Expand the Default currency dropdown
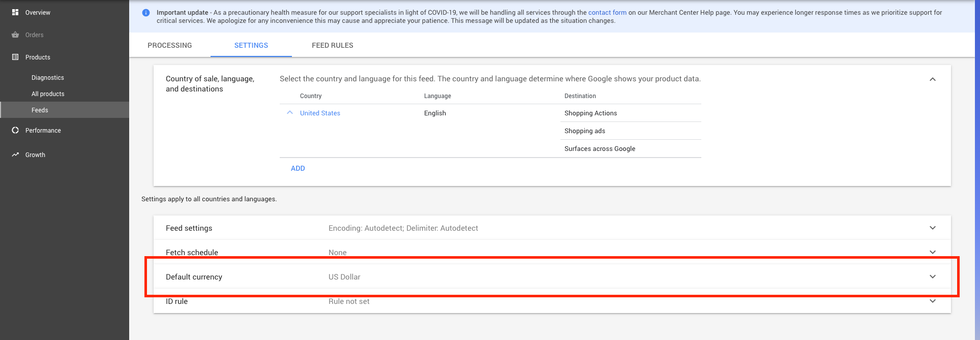Screen dimensions: 980x340 [x=932, y=276]
